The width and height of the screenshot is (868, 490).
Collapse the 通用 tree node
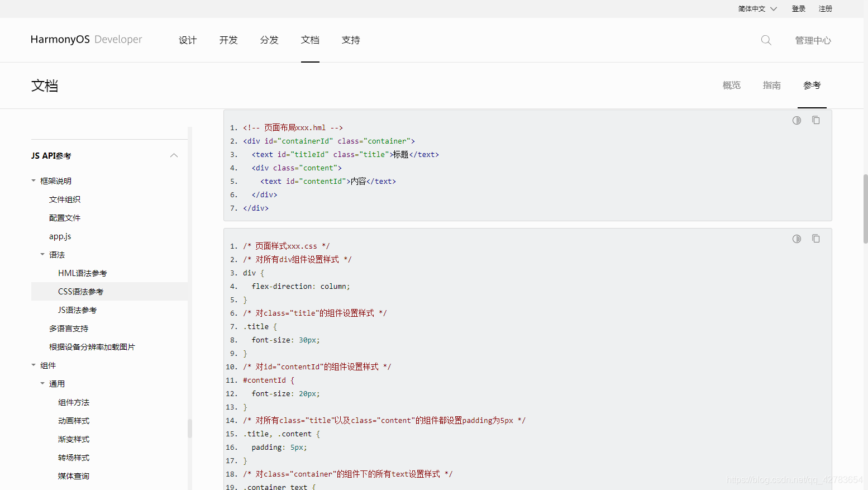click(42, 383)
